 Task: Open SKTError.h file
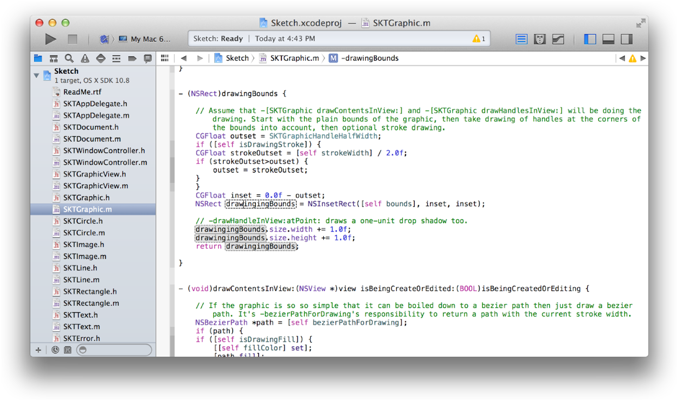pos(82,338)
